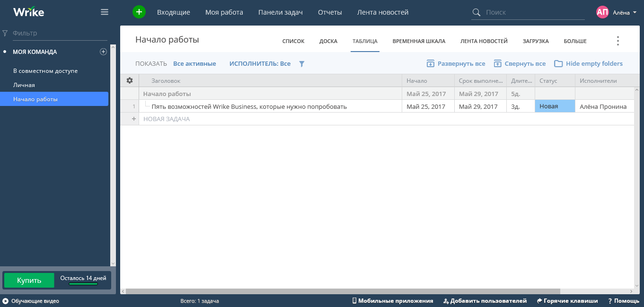Switch to the Временная шкала tab
Image resolution: width=644 pixels, height=307 pixels.
(419, 41)
